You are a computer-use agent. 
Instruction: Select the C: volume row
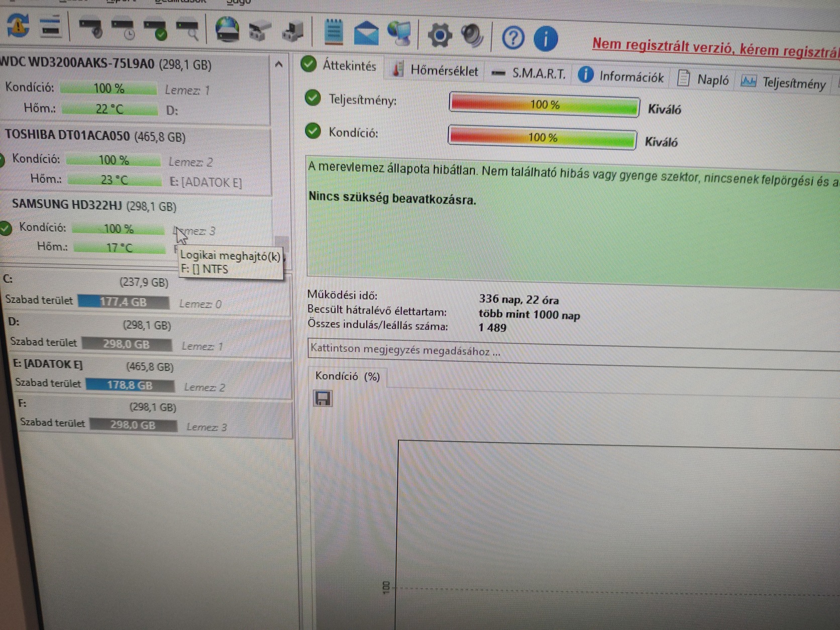tap(146, 293)
